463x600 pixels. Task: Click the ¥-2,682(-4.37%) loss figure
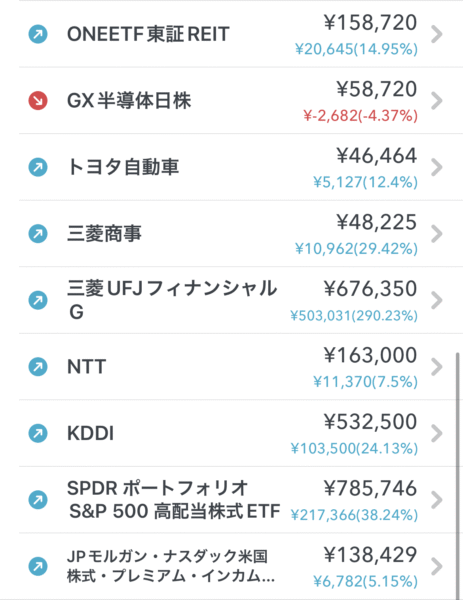tap(360, 116)
